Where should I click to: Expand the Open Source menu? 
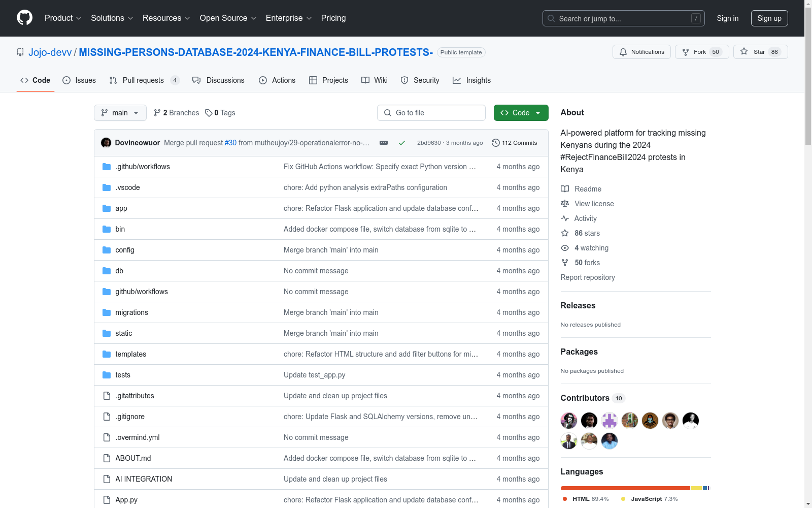pos(228,18)
